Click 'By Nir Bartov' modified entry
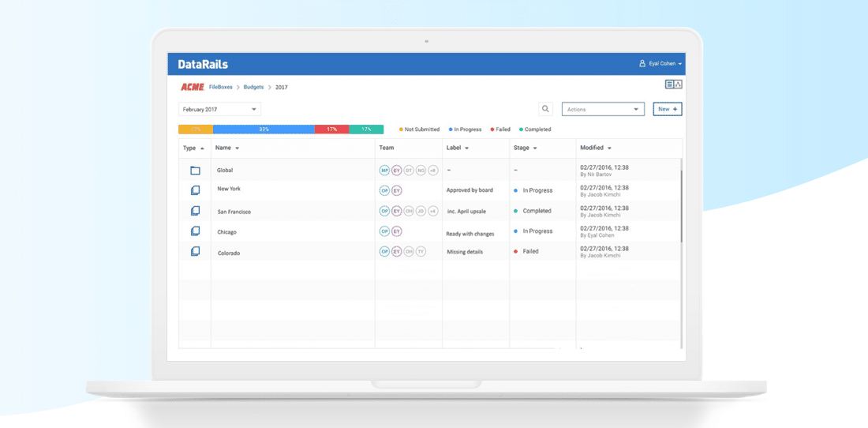The image size is (868, 428). pos(597,175)
